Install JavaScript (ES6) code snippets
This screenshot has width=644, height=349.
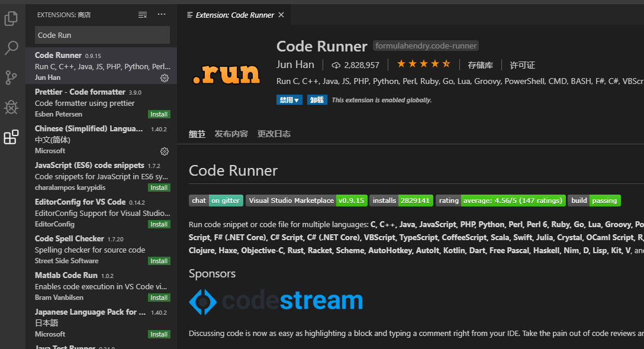(x=159, y=188)
